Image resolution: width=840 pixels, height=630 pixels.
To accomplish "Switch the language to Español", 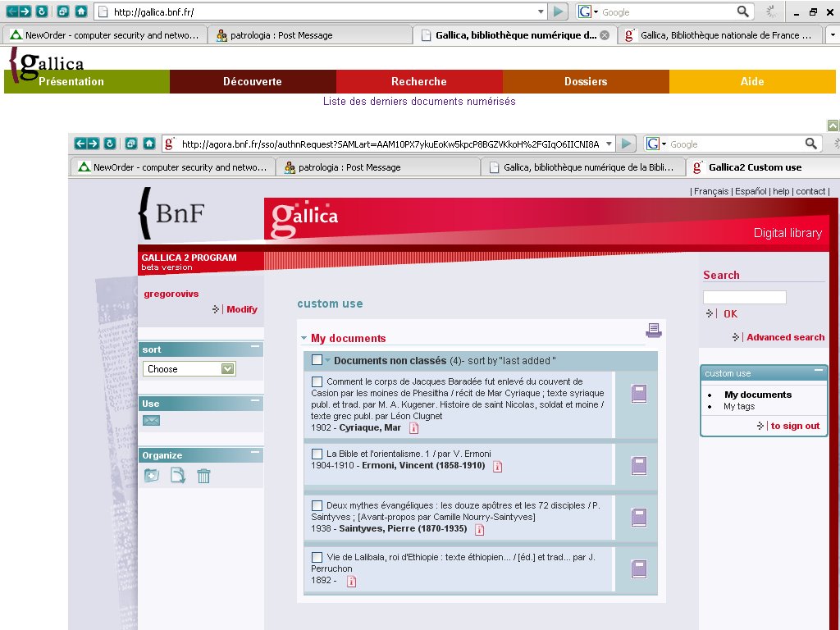I will [x=751, y=191].
